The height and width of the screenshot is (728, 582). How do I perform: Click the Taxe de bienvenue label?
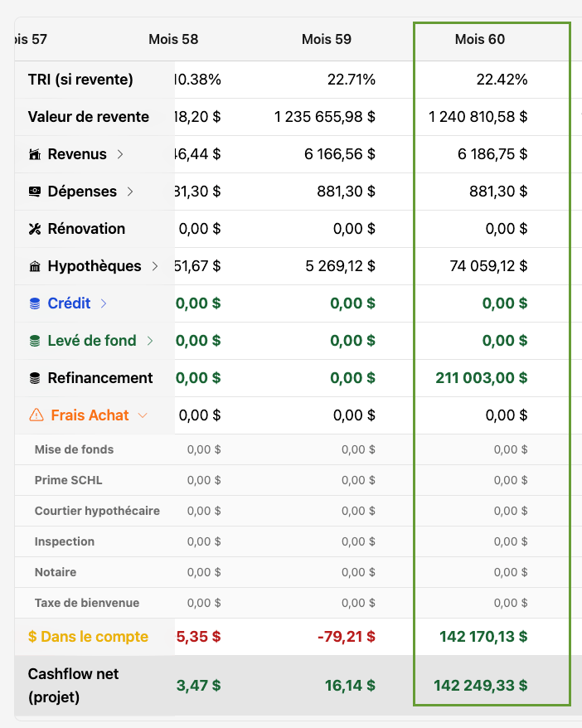(x=87, y=603)
